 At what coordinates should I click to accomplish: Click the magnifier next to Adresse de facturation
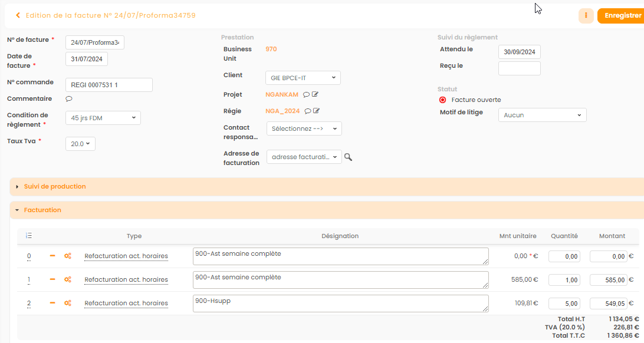coord(349,157)
